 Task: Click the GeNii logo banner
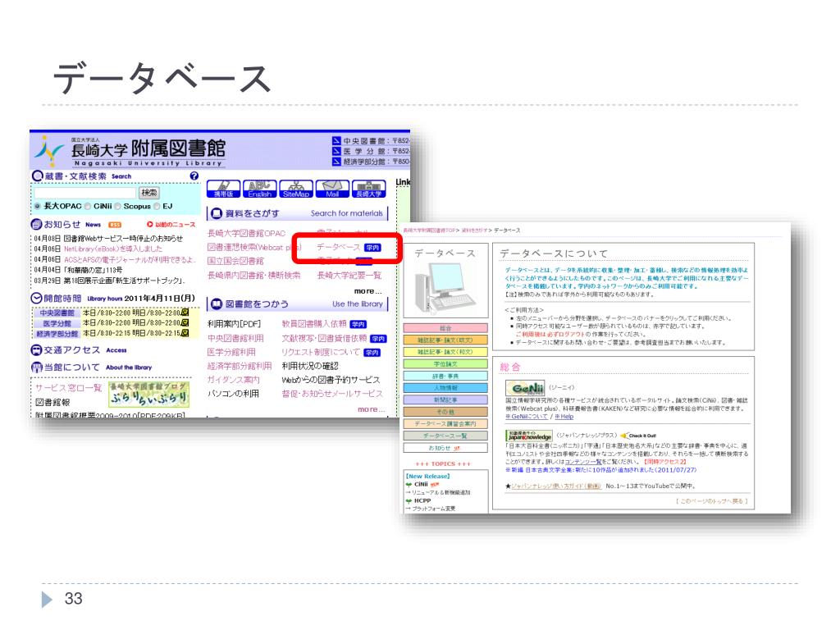coord(525,388)
